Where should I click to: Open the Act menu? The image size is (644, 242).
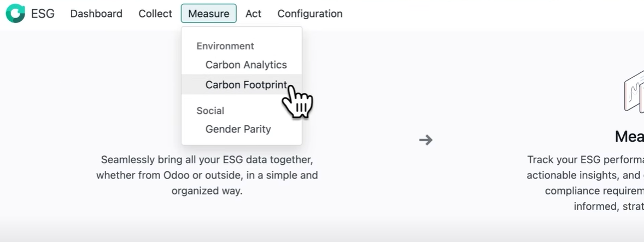pos(253,14)
